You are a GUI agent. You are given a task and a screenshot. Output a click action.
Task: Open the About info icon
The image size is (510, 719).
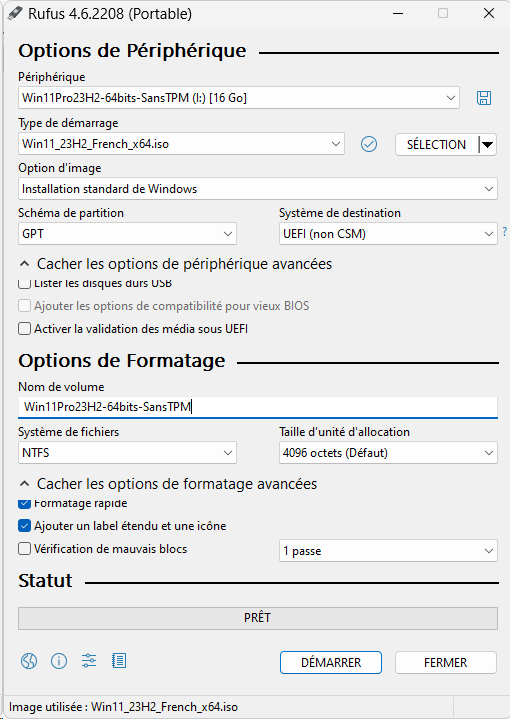pyautogui.click(x=59, y=661)
